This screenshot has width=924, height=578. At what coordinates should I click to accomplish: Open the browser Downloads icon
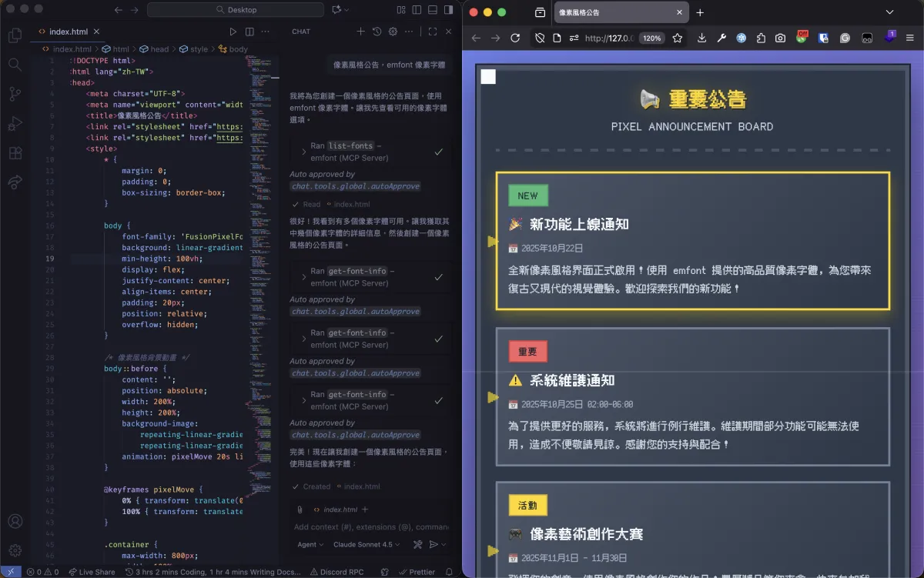701,36
